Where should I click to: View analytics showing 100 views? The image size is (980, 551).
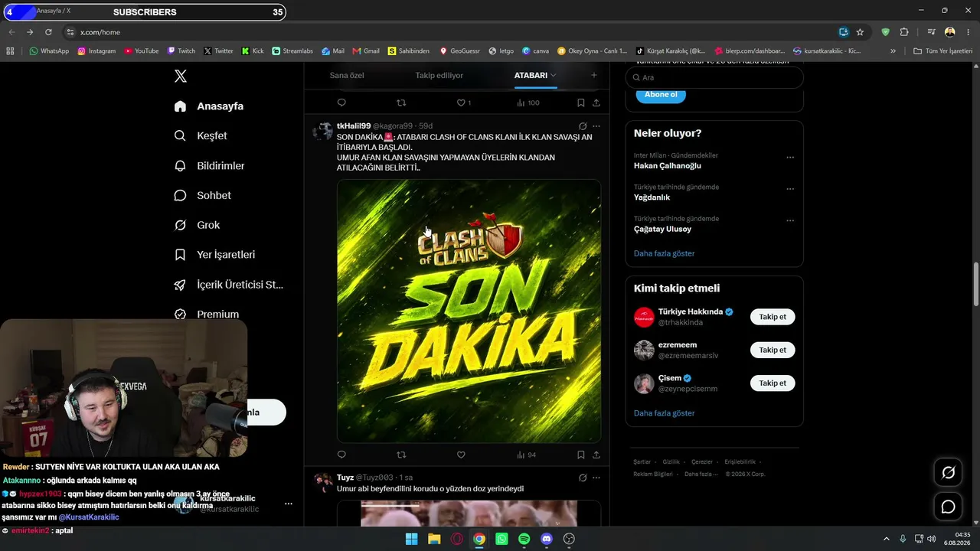[528, 103]
